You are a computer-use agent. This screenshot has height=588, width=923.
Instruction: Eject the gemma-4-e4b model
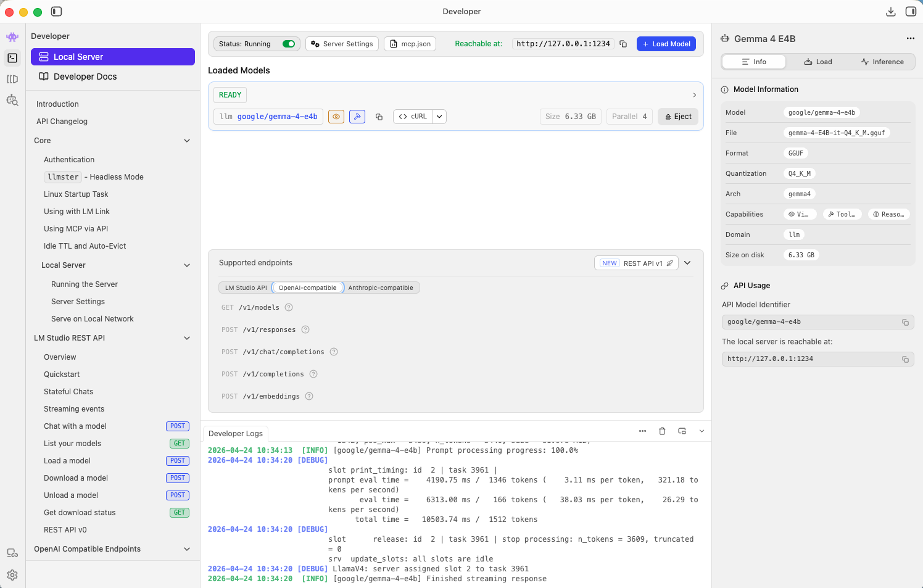(678, 117)
